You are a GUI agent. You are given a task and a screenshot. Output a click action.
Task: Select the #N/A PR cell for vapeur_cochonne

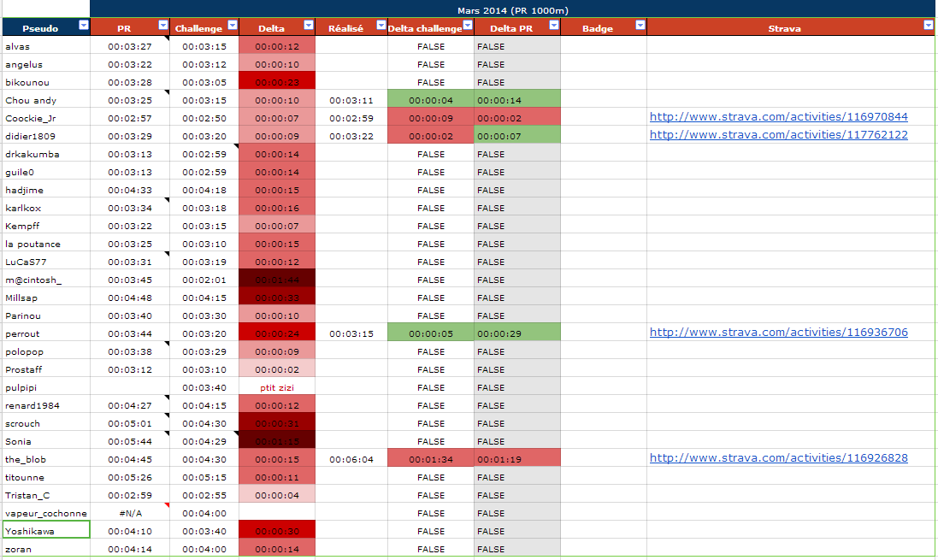pyautogui.click(x=130, y=513)
